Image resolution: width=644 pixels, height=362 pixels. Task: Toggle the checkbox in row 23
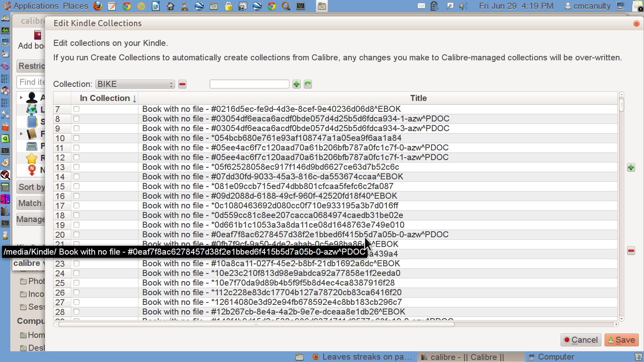tap(76, 263)
